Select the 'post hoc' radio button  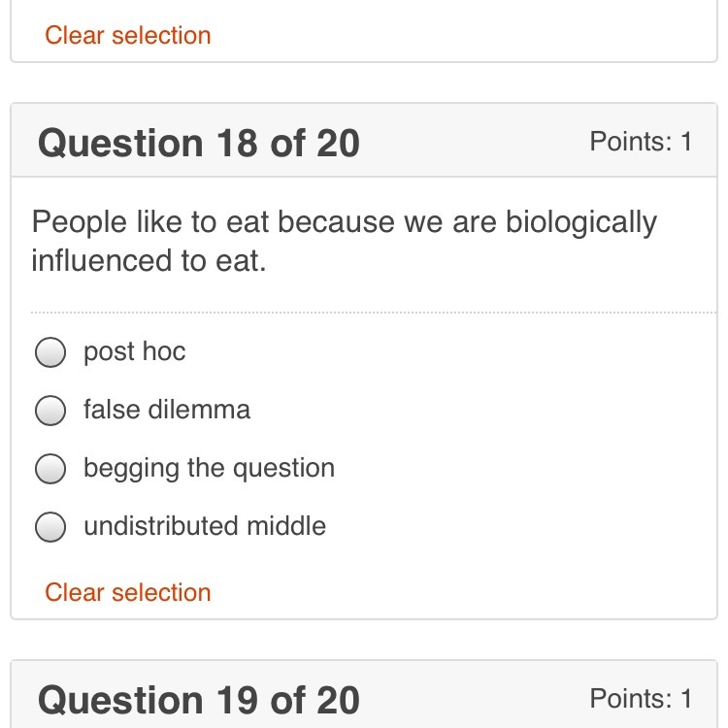pyautogui.click(x=50, y=352)
